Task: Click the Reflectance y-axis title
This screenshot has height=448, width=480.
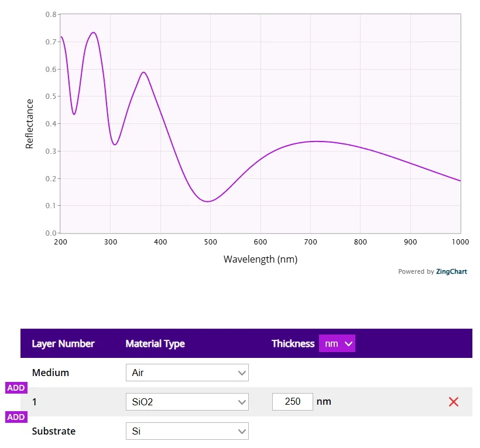Action: coord(30,124)
